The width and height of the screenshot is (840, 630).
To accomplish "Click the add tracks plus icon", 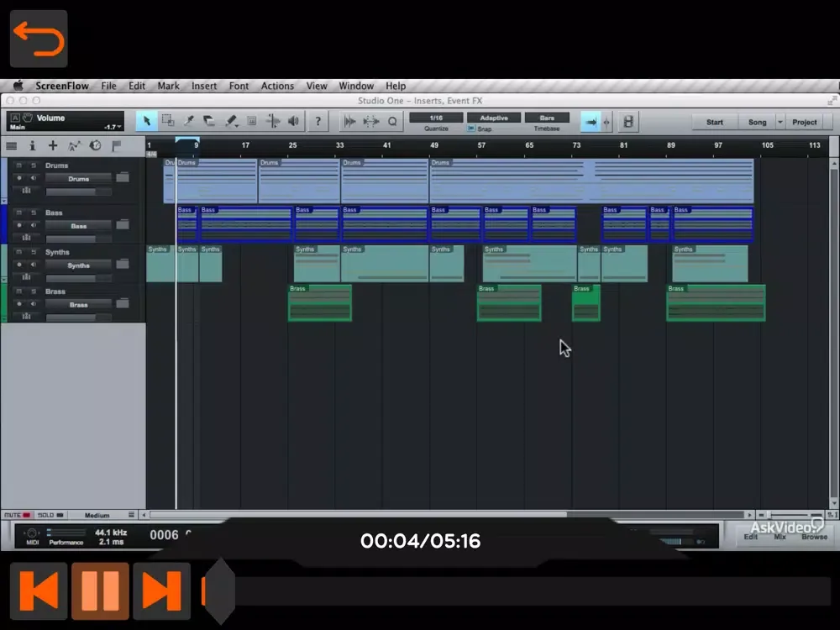I will click(x=52, y=145).
